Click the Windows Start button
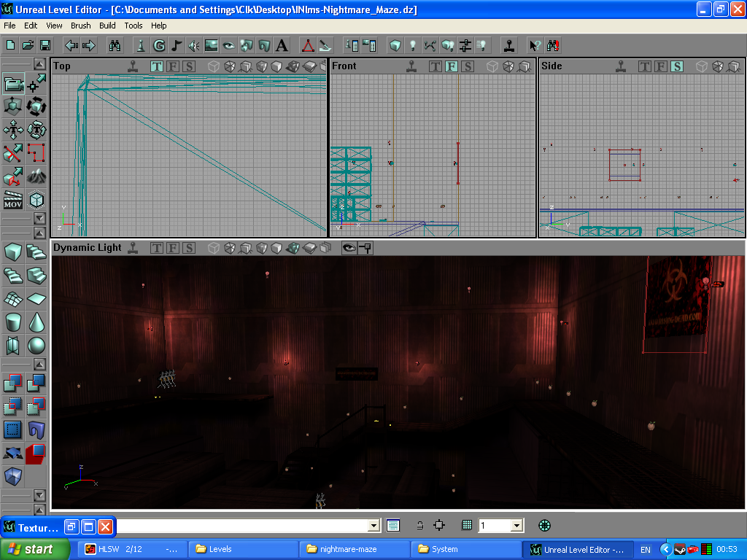 point(35,549)
